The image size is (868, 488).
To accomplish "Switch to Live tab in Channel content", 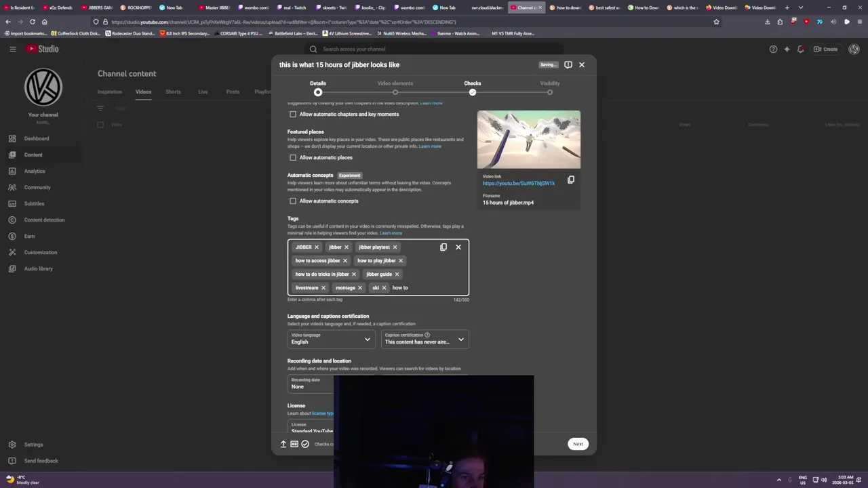I will (x=203, y=91).
